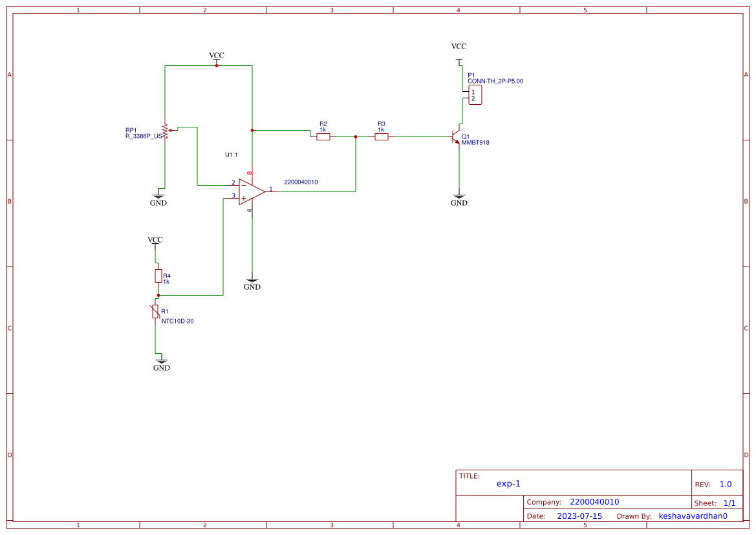Click the Company field value 2200040010
The width and height of the screenshot is (756, 535).
tap(594, 502)
